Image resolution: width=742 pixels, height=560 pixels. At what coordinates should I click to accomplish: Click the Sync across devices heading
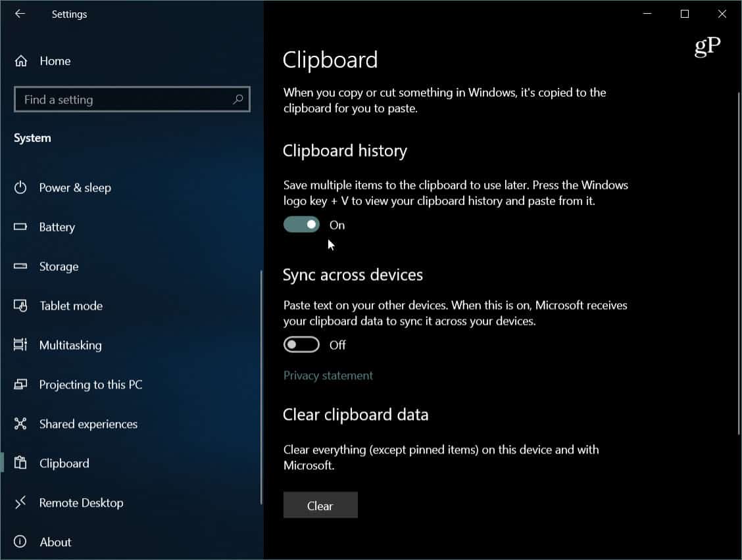point(353,275)
